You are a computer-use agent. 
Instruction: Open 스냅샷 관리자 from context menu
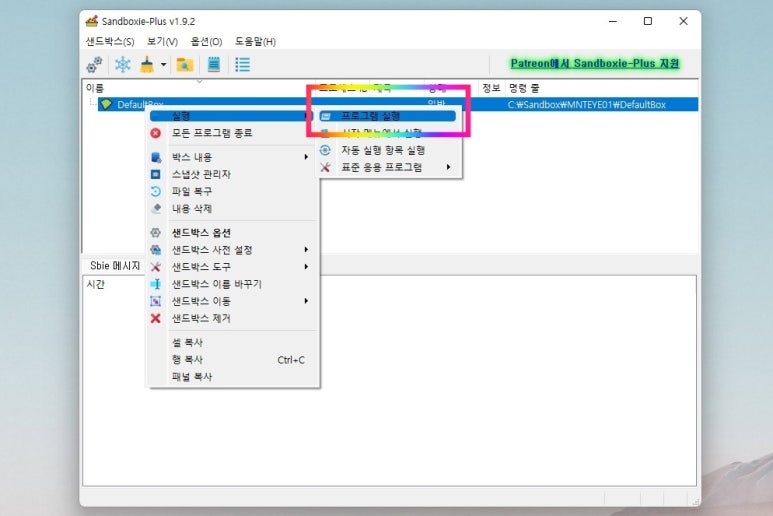click(x=231, y=174)
